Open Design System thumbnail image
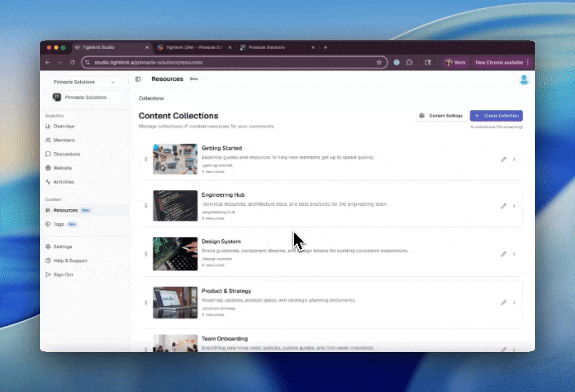 coord(175,254)
